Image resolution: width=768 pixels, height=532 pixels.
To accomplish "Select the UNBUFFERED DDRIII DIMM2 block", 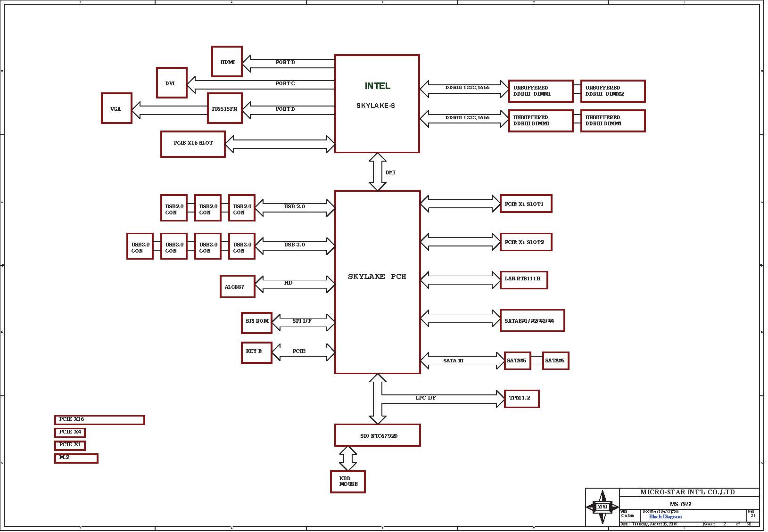I will pos(613,91).
